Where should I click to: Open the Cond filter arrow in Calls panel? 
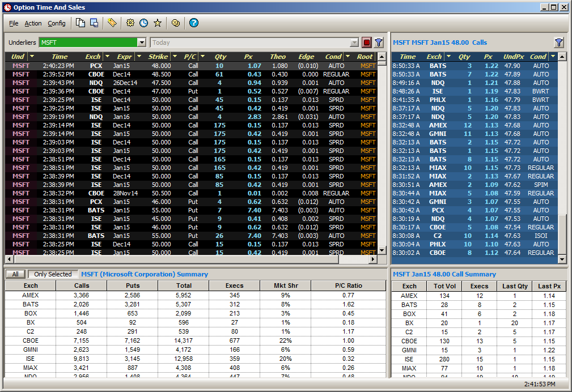pyautogui.click(x=553, y=57)
